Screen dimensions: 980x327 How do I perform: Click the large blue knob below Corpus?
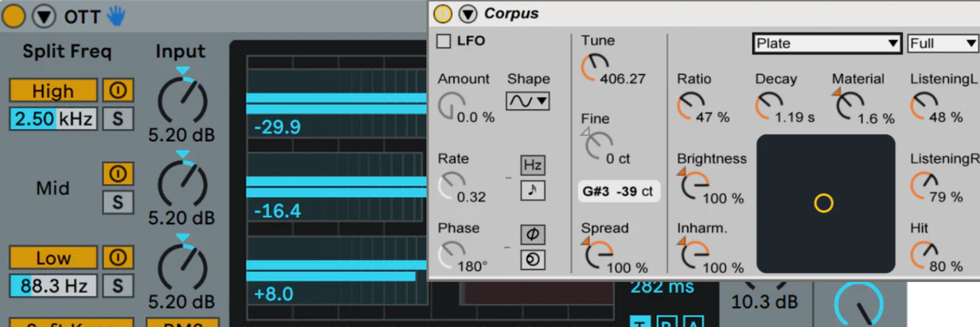(x=859, y=304)
